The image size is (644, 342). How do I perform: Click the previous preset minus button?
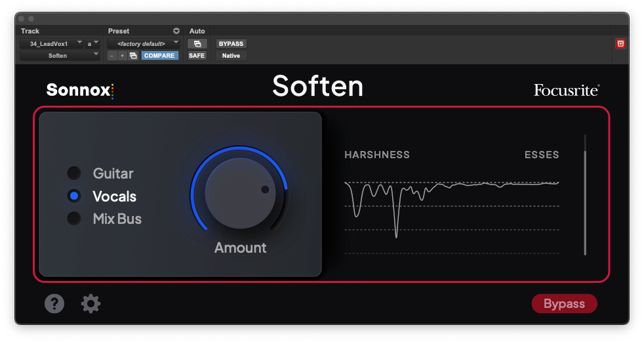coord(111,56)
